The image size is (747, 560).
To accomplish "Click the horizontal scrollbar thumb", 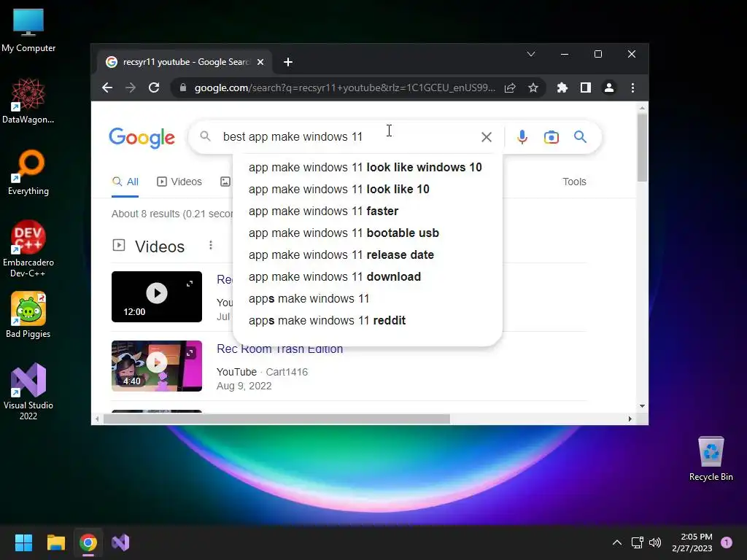I will pyautogui.click(x=276, y=419).
